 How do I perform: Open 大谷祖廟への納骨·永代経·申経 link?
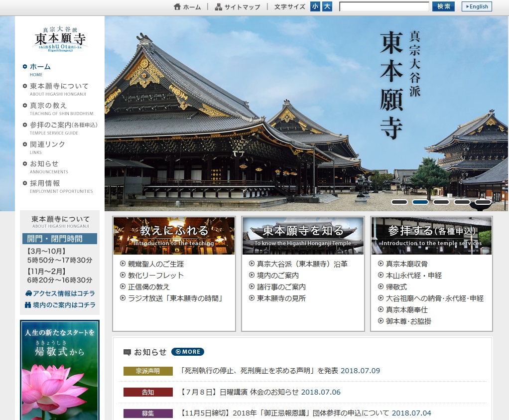(x=435, y=298)
